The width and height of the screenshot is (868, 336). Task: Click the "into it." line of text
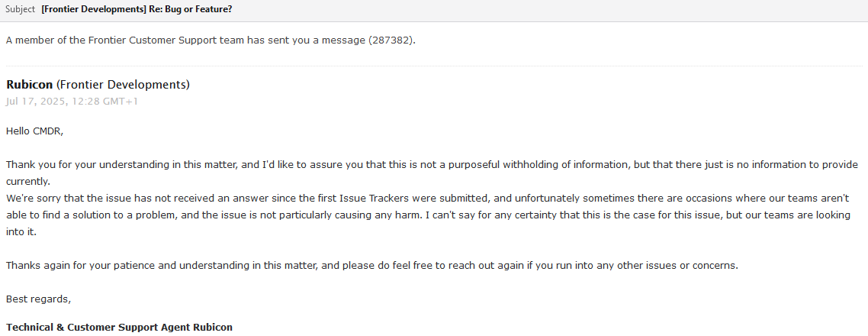pos(21,231)
